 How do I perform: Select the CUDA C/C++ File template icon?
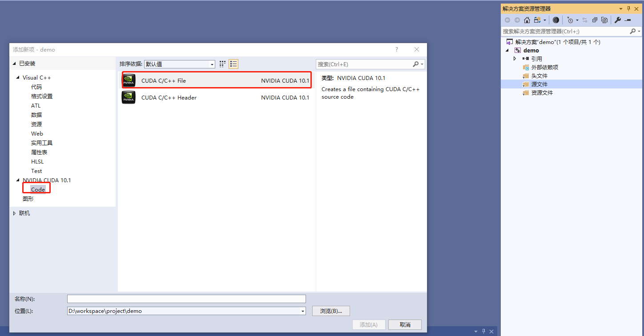tap(129, 80)
